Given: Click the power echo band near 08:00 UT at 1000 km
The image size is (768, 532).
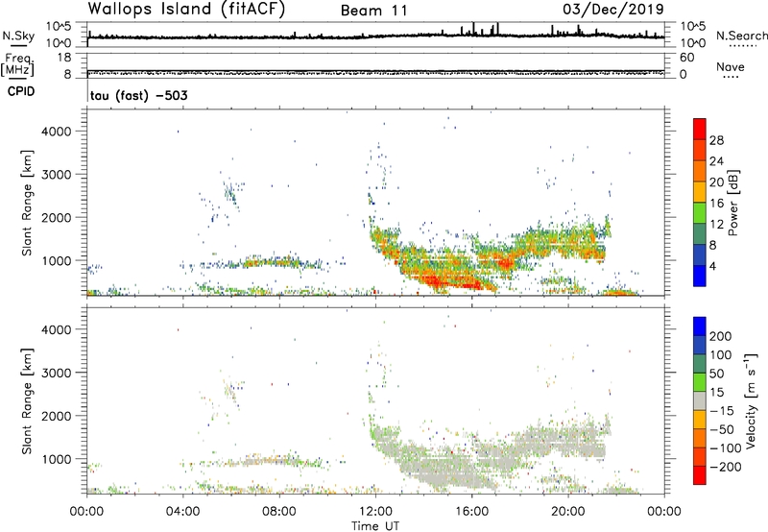Looking at the screenshot, I should pos(275,262).
